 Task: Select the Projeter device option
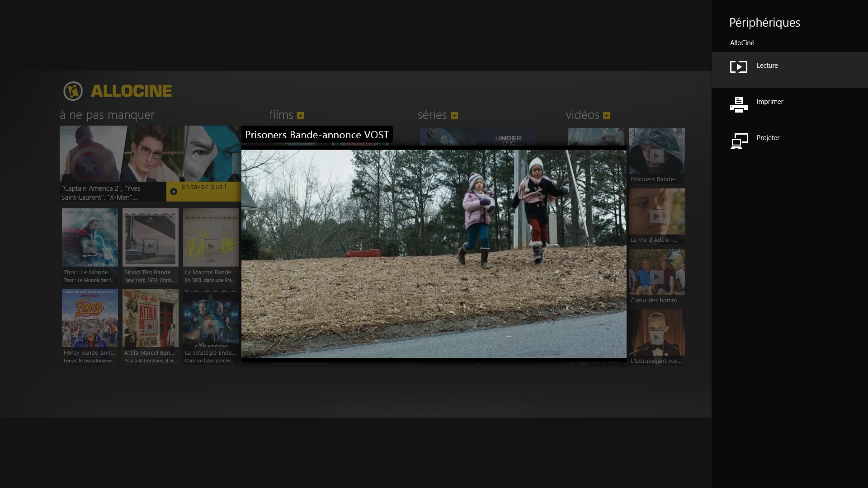[790, 142]
